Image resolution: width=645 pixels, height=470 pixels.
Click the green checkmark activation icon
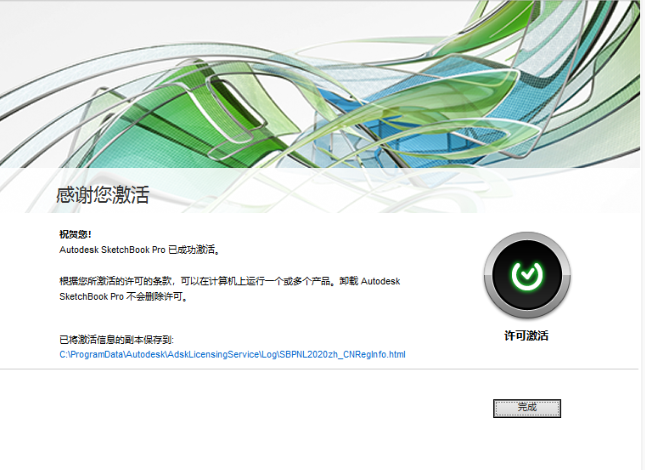(526, 275)
